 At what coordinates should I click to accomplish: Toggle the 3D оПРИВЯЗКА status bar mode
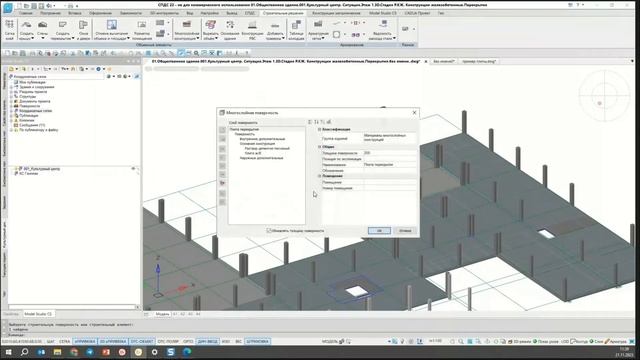click(x=113, y=341)
